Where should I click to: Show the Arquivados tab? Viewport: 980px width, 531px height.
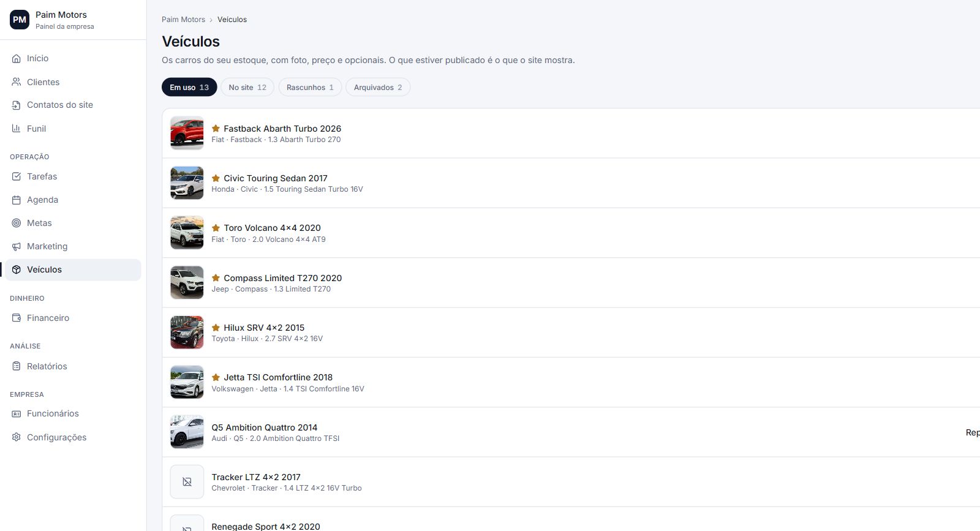[x=378, y=88]
